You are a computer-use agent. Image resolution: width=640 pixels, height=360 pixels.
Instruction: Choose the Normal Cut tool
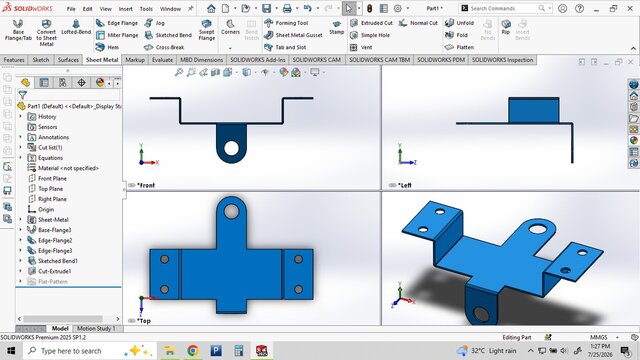418,23
